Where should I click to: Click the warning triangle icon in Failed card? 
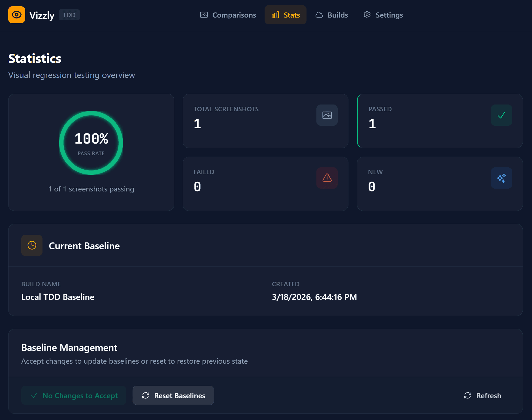[x=327, y=178]
